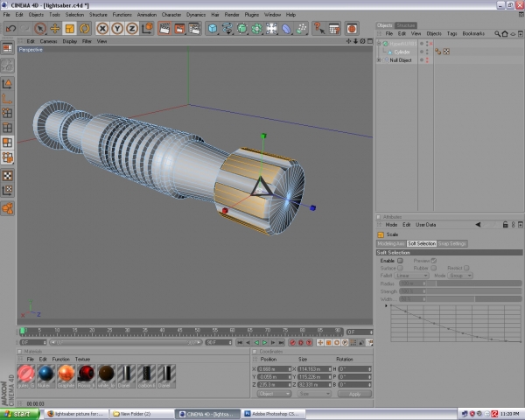The height and width of the screenshot is (420, 525).
Task: Open the viewport Cameras menu
Action: click(x=48, y=41)
